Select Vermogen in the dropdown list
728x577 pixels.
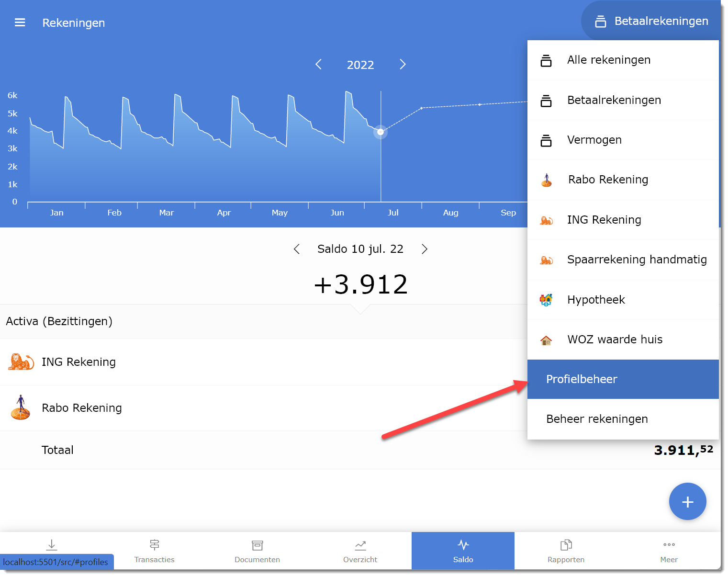[623, 140]
